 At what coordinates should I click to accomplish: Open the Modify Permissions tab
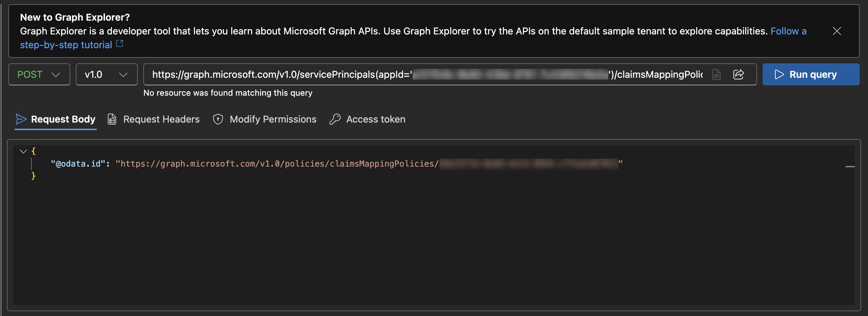tap(265, 119)
